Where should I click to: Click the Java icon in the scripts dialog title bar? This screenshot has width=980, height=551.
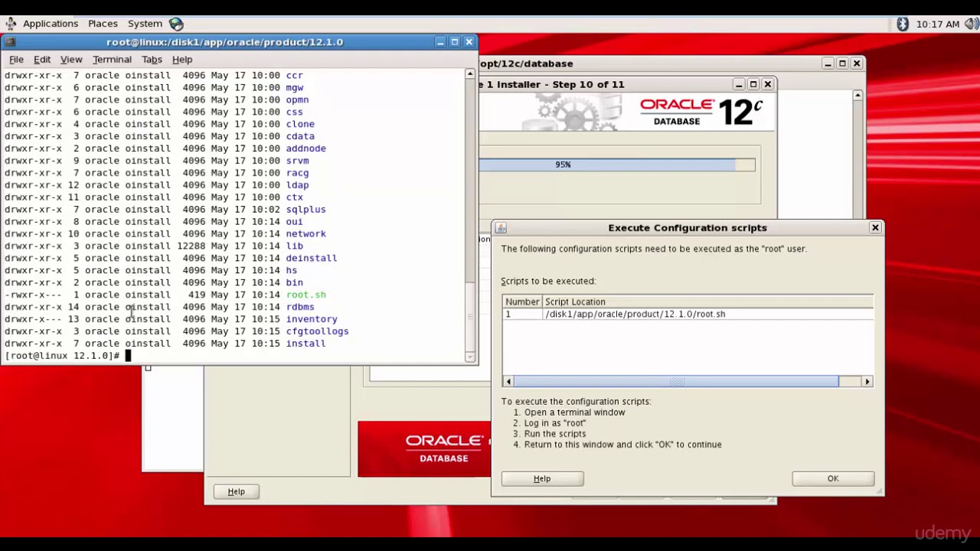coord(501,227)
